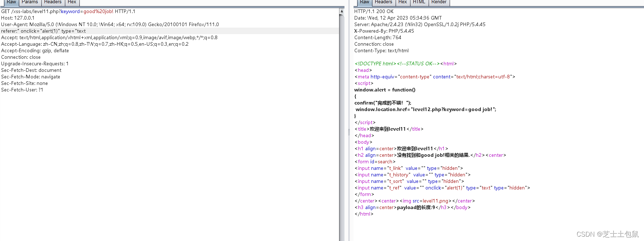Click the Sec-Fetch-Dest: document line
The width and height of the screenshot is (644, 241).
tap(31, 70)
